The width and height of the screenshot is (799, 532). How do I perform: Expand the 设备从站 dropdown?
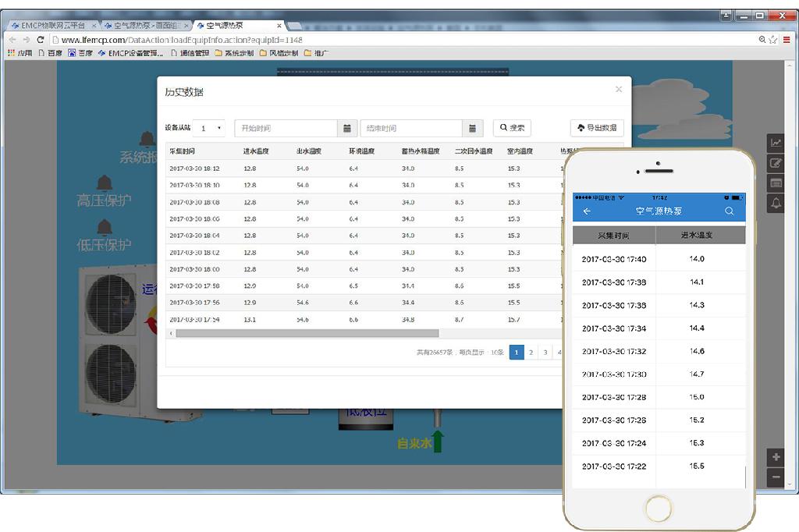[209, 128]
